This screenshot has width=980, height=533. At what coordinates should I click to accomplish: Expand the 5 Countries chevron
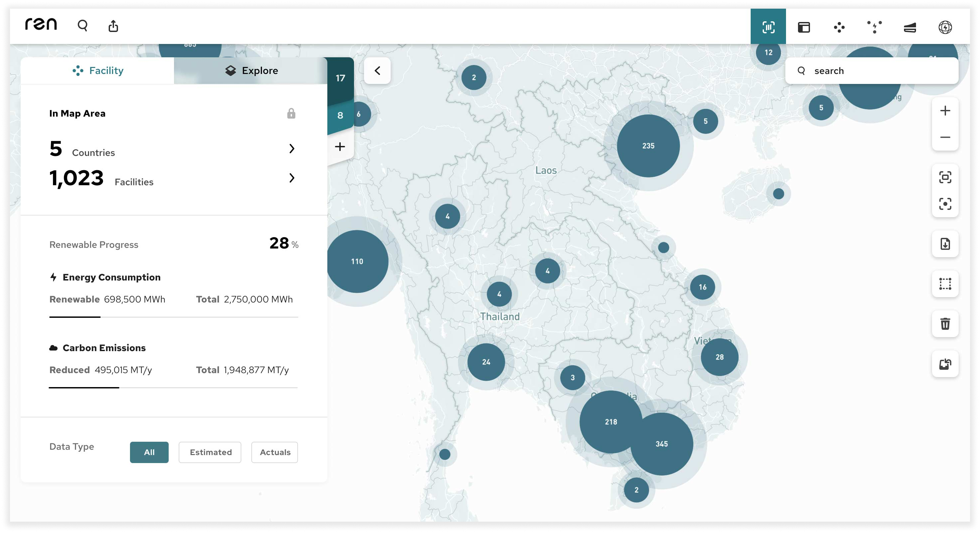tap(291, 148)
